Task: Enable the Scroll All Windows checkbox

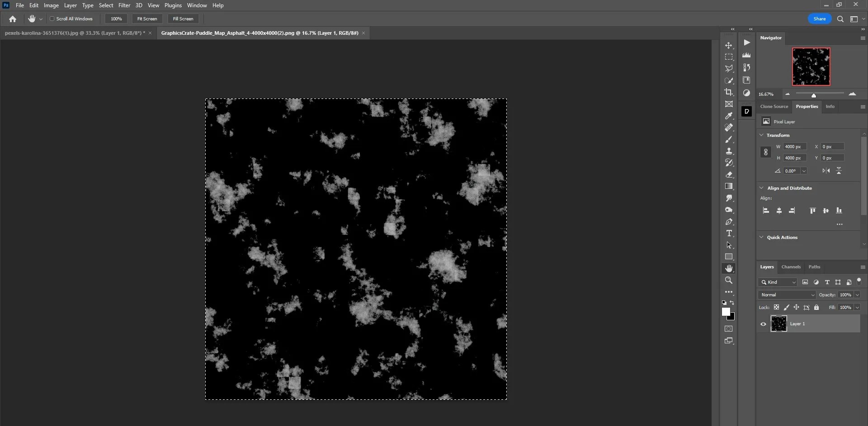Action: 52,19
